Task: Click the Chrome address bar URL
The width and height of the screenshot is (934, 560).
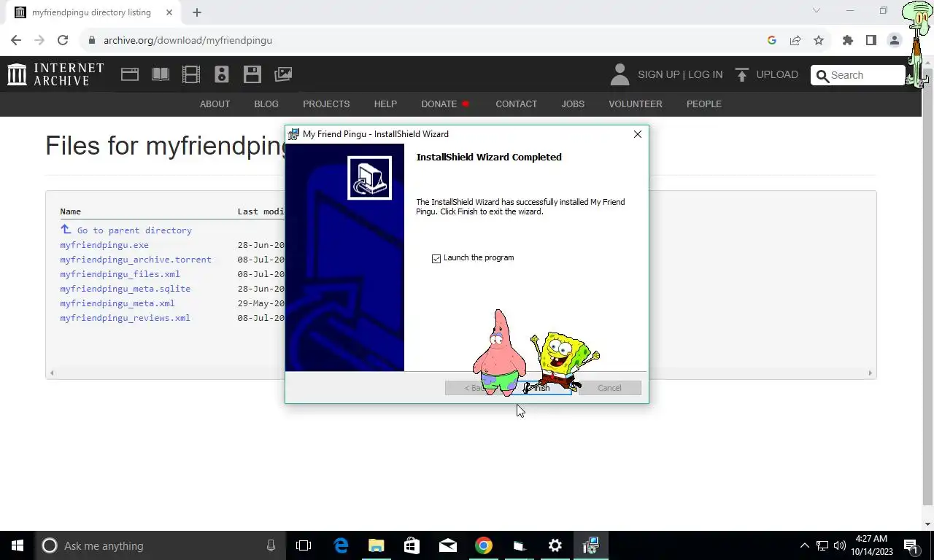Action: pos(188,40)
